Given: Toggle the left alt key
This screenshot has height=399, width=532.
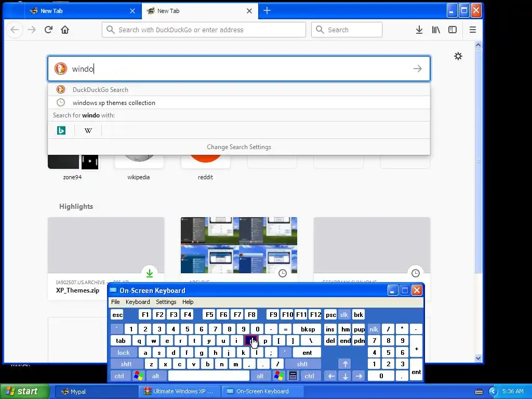Looking at the screenshot, I should coord(156,376).
